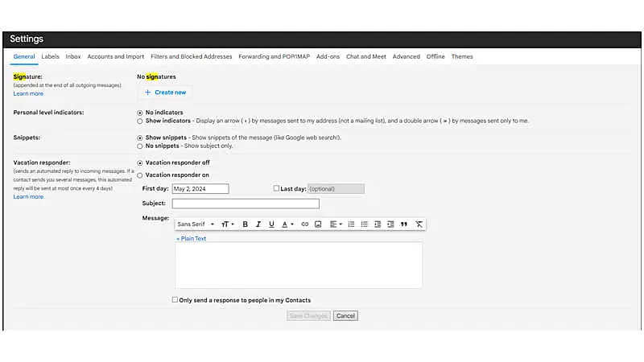
Task: Open the Themes tab
Action: pos(462,56)
